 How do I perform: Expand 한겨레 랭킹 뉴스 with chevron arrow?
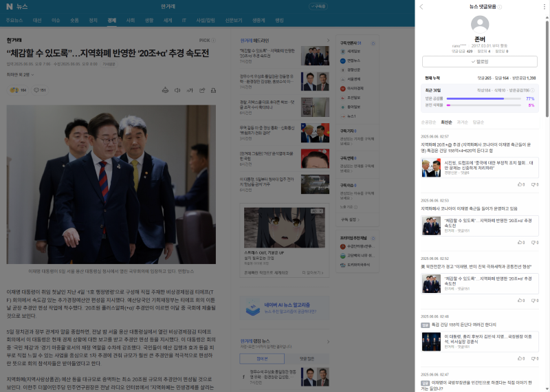coord(328,342)
